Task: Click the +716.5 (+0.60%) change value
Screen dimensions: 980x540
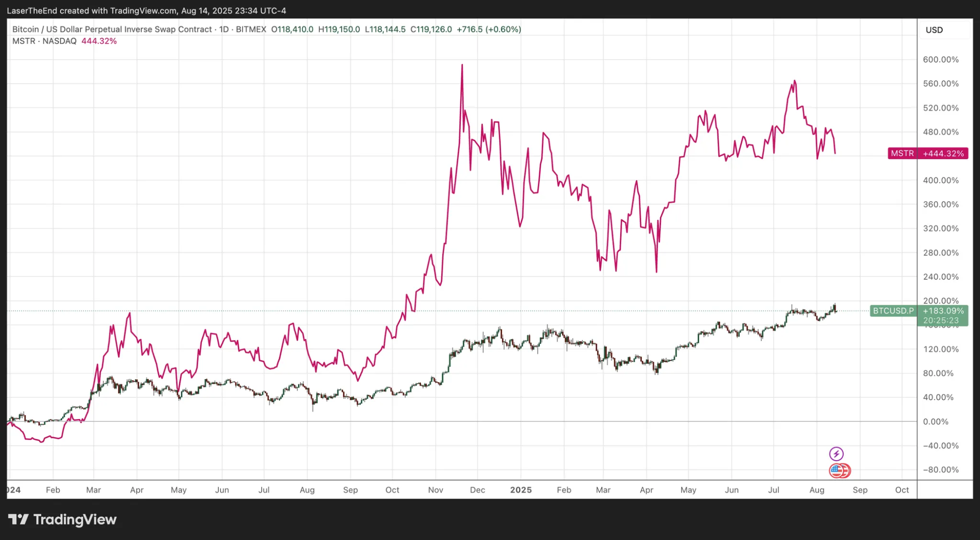Action: point(488,29)
